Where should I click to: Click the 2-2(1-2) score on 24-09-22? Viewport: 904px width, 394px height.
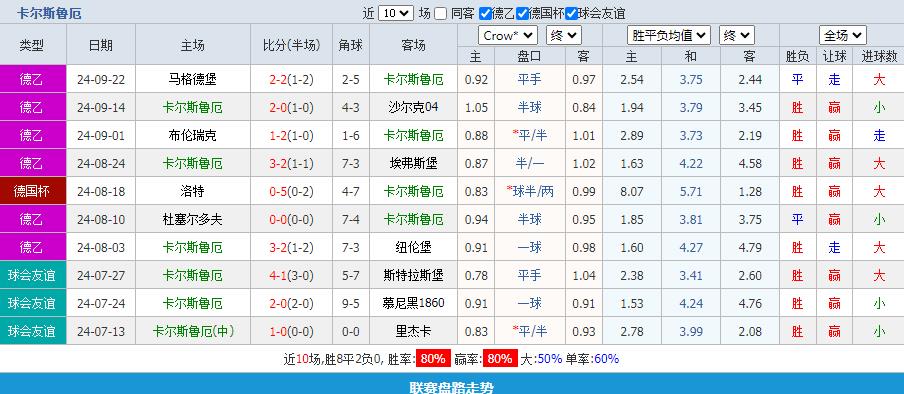(291, 80)
